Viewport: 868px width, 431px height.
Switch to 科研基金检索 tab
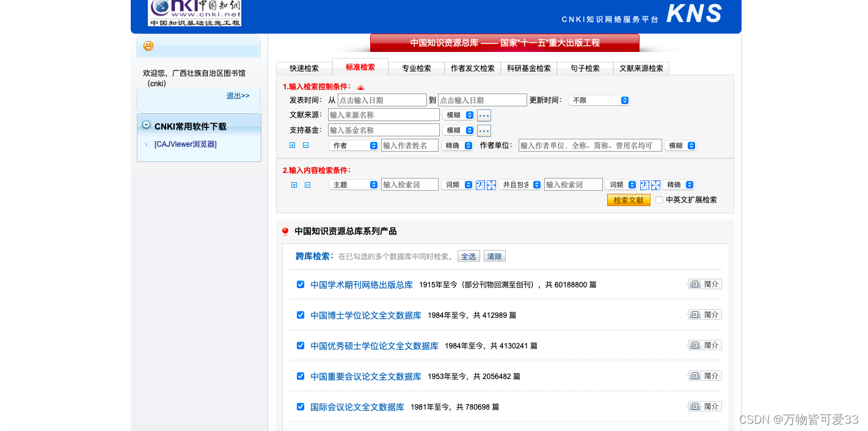(529, 68)
